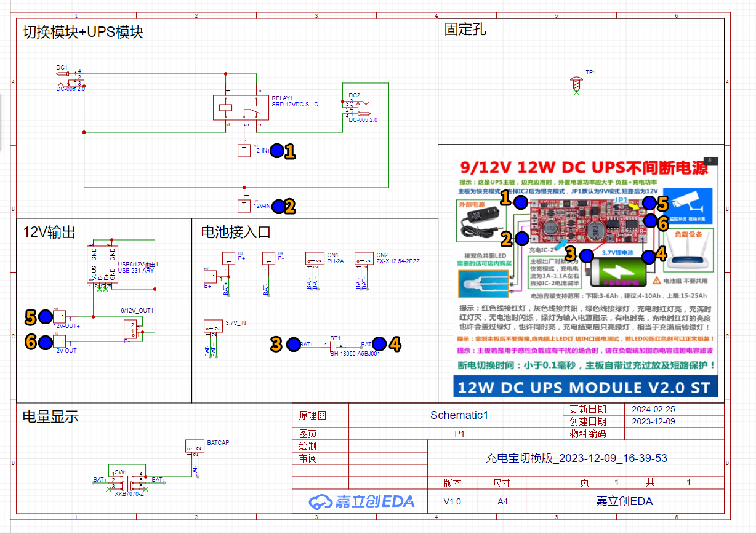Click the BH-18650-A5BJ001 part value
This screenshot has width=756, height=534.
click(x=355, y=354)
